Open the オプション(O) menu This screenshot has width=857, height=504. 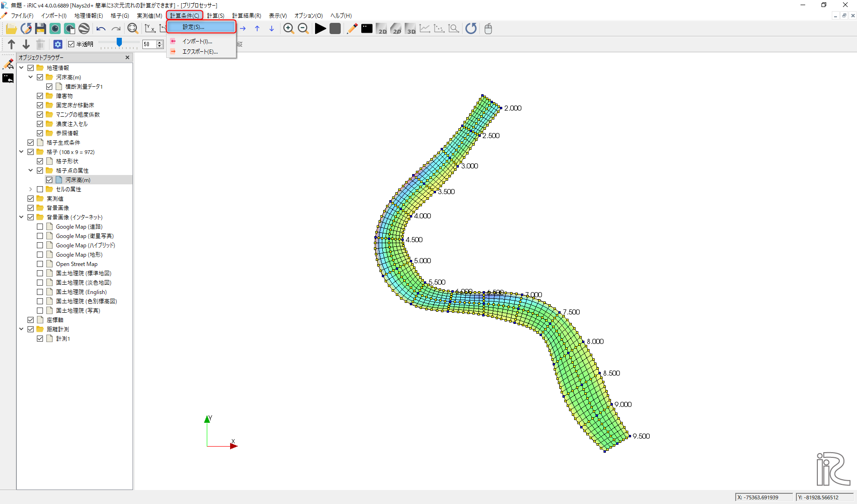tap(309, 16)
